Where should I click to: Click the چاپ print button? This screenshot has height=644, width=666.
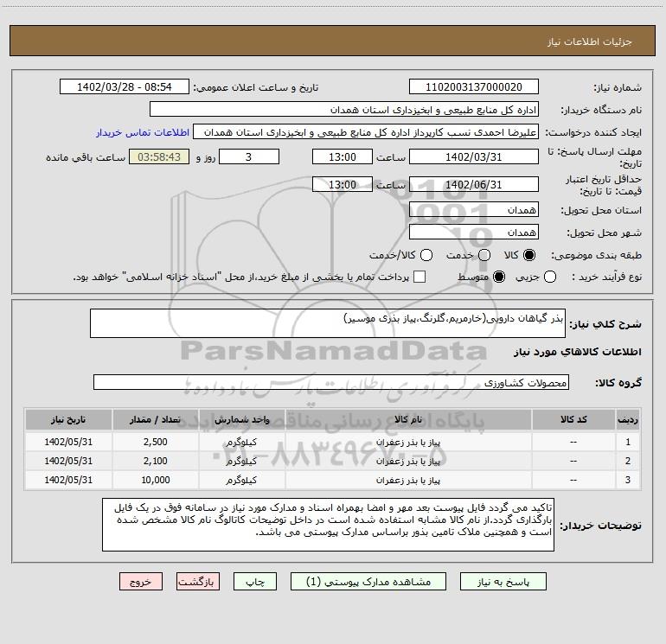(x=255, y=582)
